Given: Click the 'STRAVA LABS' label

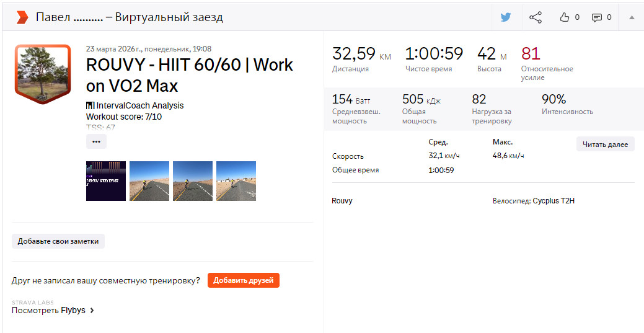Looking at the screenshot, I should click(33, 302).
